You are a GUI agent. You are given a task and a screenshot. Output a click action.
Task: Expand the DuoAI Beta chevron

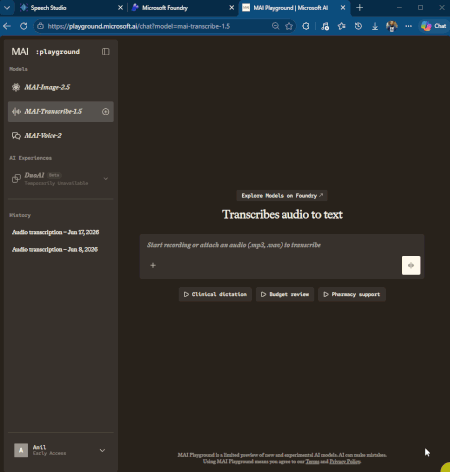click(106, 179)
